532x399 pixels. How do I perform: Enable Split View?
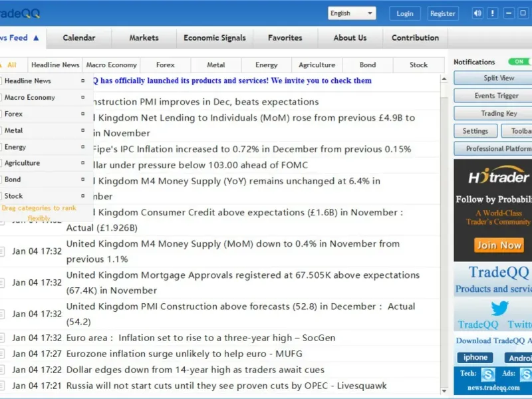tap(494, 78)
